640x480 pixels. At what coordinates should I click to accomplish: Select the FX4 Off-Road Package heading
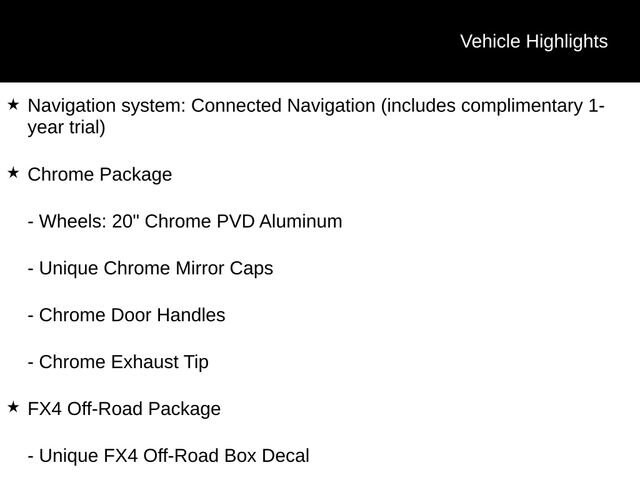click(124, 409)
